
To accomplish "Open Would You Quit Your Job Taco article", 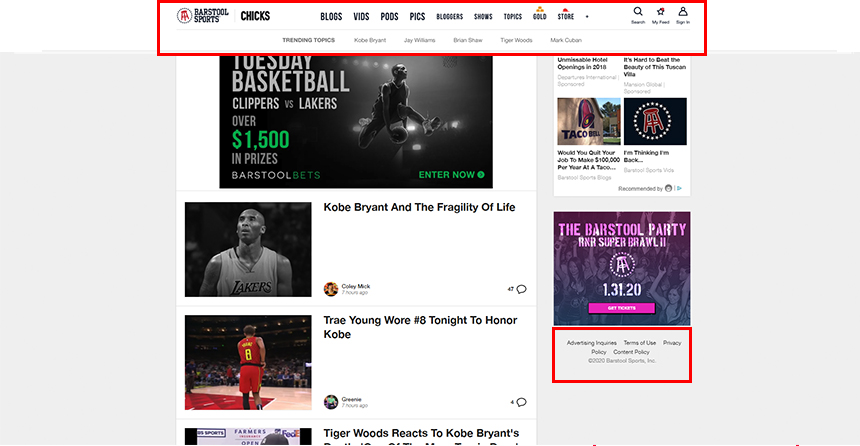I will 589,160.
